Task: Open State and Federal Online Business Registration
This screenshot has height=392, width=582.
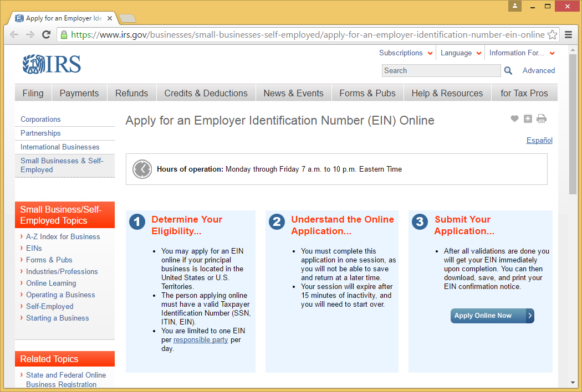Action: pos(66,380)
